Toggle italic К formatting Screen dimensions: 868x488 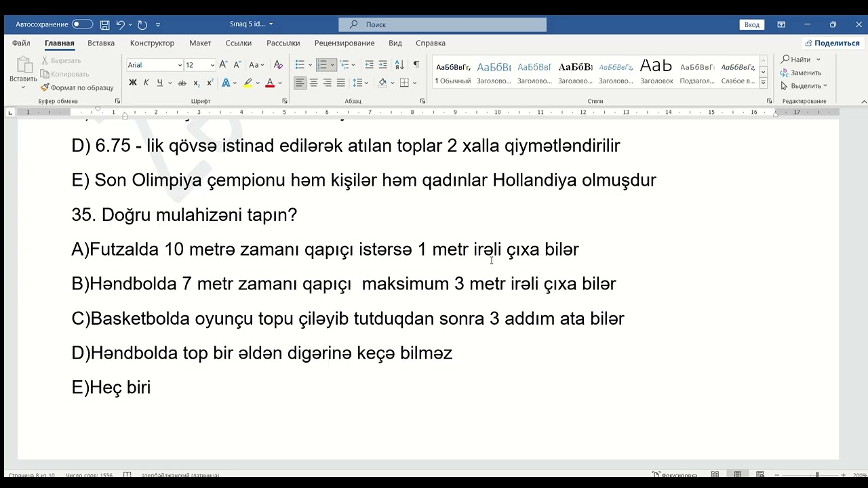pos(146,83)
